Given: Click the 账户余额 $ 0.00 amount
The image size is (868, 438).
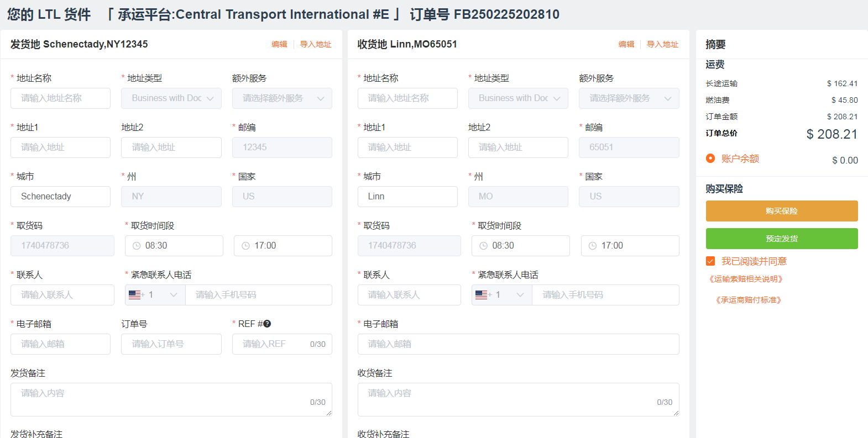Looking at the screenshot, I should (845, 160).
